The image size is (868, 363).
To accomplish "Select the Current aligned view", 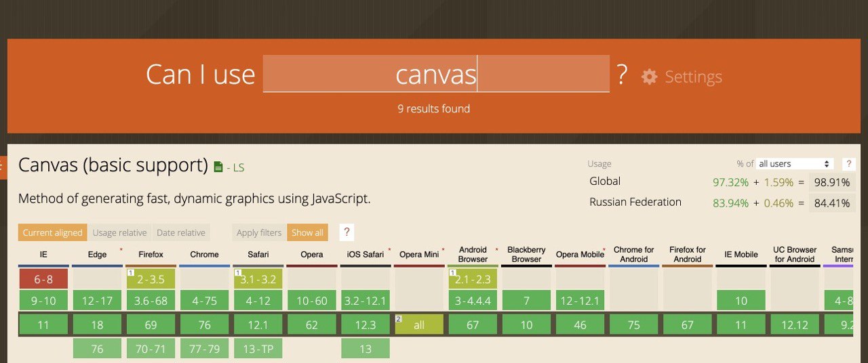I will click(52, 232).
